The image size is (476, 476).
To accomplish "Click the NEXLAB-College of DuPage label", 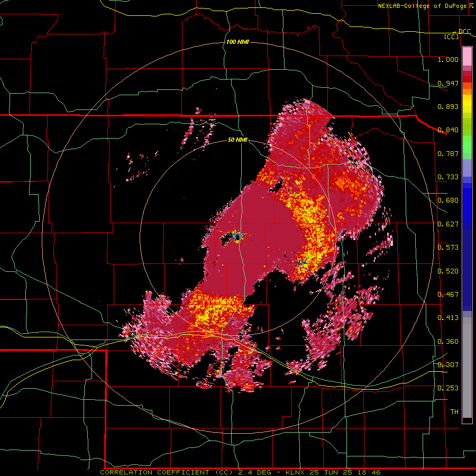I will point(422,6).
